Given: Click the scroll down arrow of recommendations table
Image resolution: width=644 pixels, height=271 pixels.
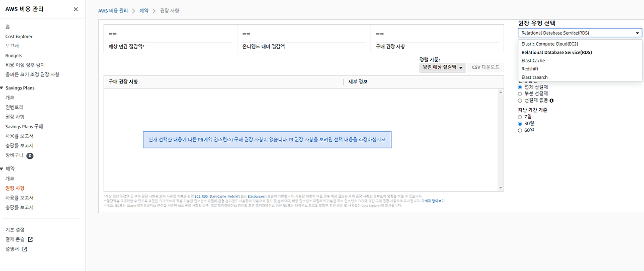Looking at the screenshot, I should pos(501,188).
